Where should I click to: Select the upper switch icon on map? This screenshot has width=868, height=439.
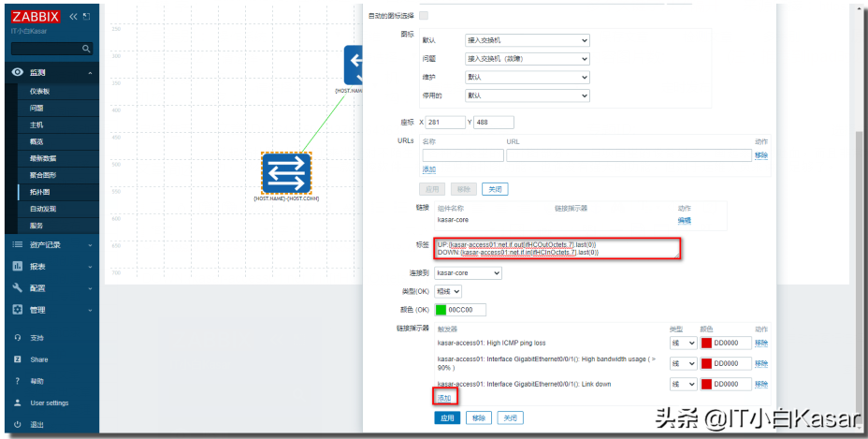coord(354,65)
